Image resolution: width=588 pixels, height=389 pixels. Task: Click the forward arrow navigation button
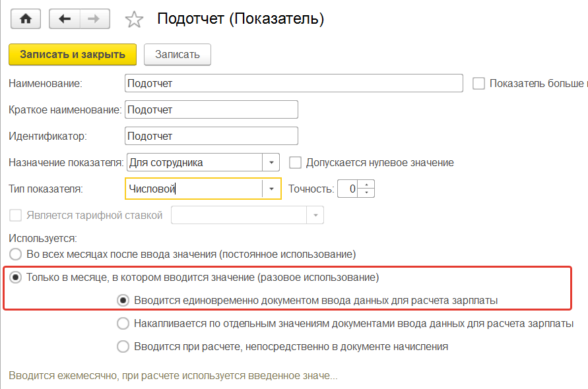tap(94, 19)
